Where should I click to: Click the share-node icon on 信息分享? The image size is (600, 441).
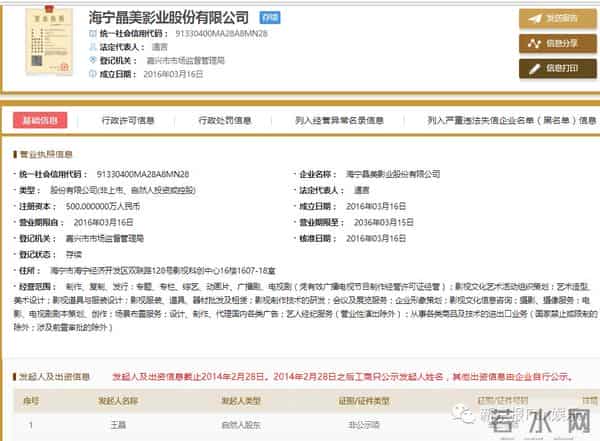click(534, 44)
